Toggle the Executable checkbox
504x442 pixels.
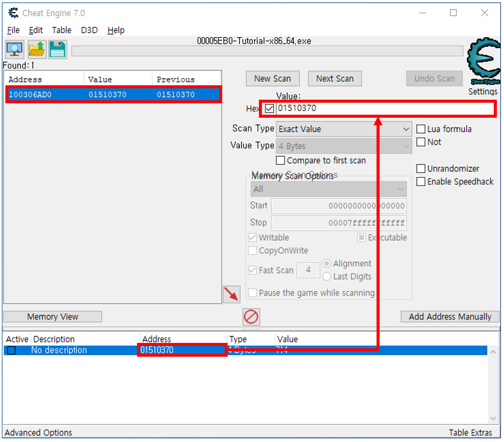point(361,238)
